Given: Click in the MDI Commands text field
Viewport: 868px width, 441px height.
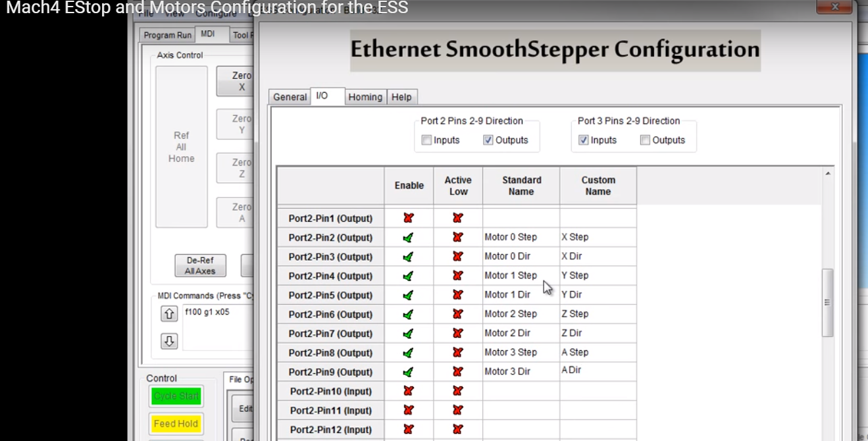Looking at the screenshot, I should [x=218, y=327].
